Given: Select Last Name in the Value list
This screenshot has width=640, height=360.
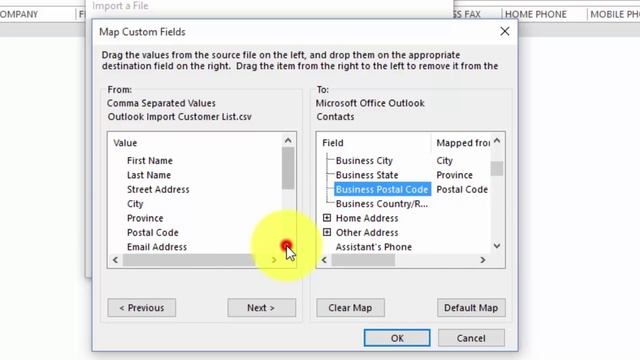Looking at the screenshot, I should 149,175.
